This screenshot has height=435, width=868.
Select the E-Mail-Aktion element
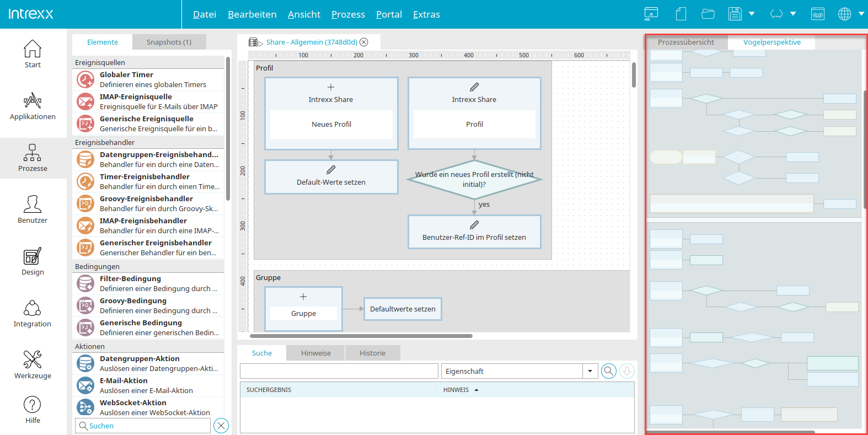click(x=148, y=385)
